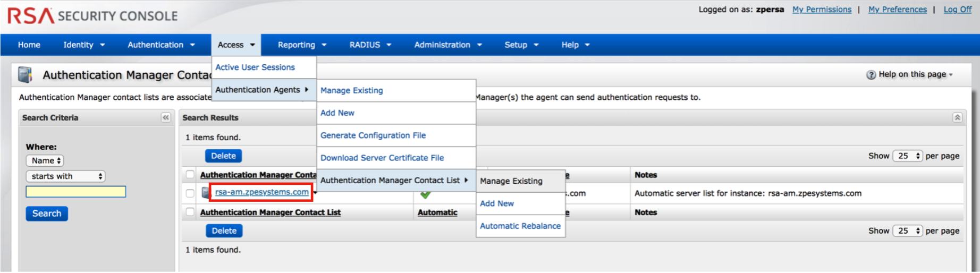Screen dimensions: 980x273
Task: Open My Permissions link
Action: point(822,10)
